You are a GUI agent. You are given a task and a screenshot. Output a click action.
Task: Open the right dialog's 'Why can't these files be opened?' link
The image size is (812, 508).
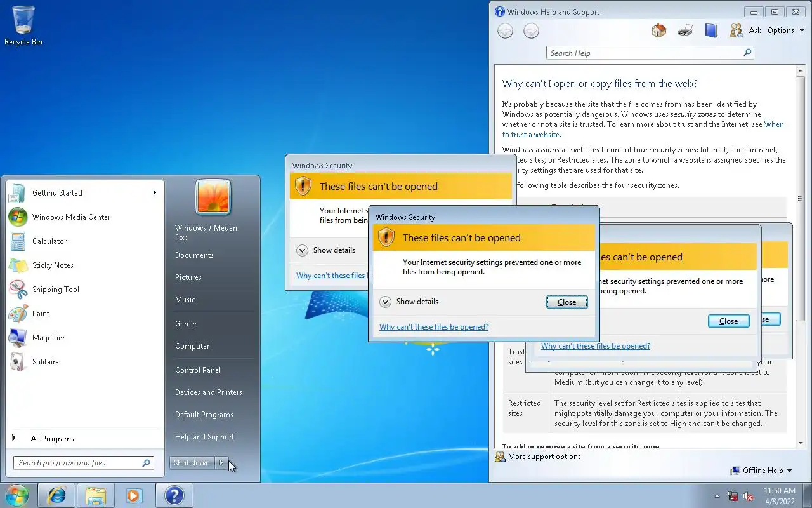coord(596,346)
